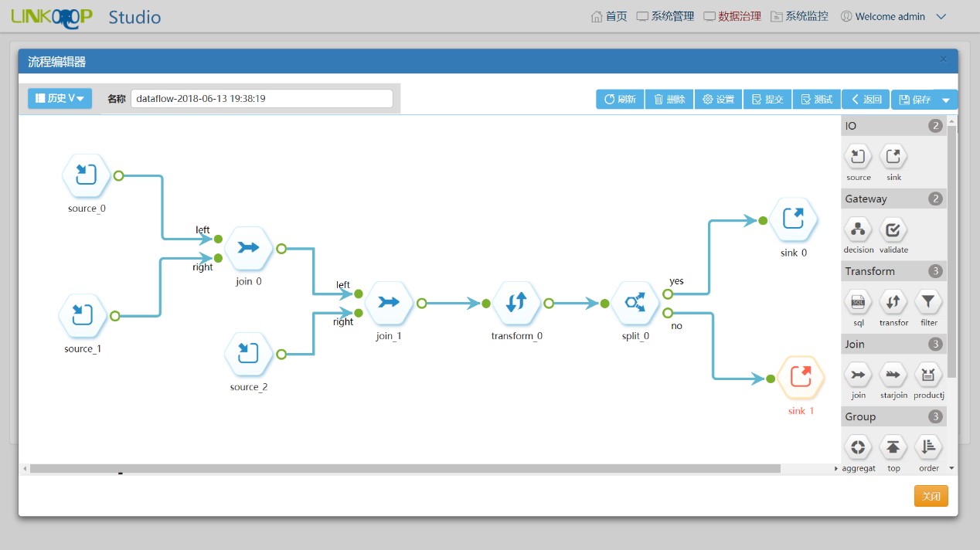Click the 保存 save button
980x550 pixels.
[x=914, y=100]
